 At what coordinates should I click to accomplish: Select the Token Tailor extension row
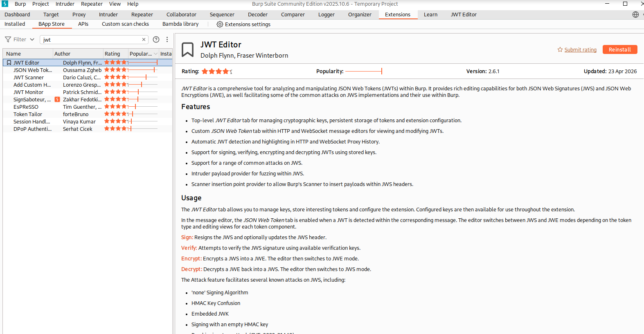coord(88,114)
